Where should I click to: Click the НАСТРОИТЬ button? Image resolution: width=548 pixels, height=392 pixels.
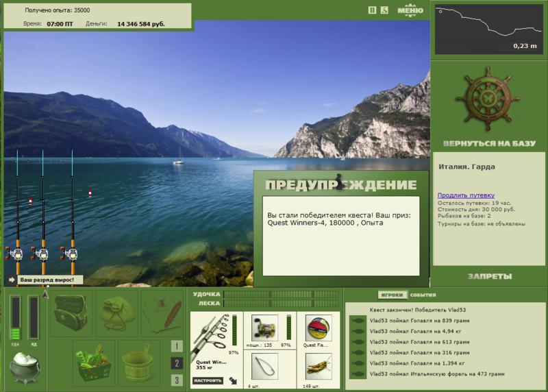pyautogui.click(x=208, y=380)
